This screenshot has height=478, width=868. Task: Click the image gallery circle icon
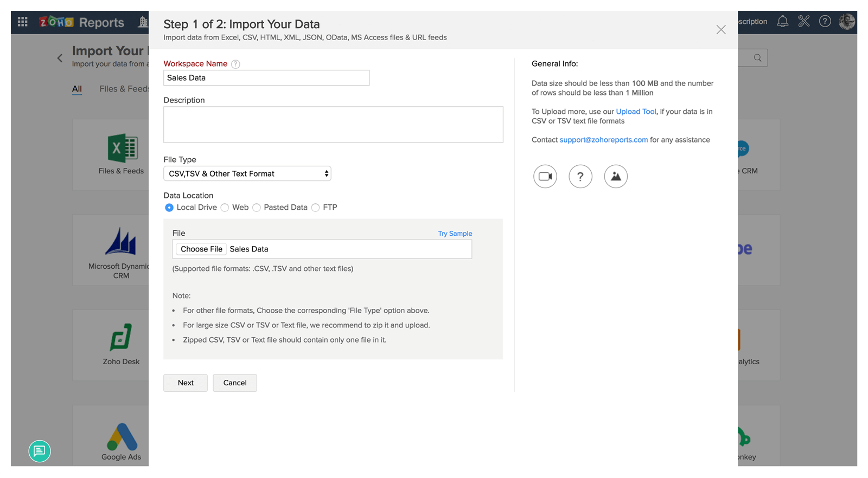coord(616,176)
